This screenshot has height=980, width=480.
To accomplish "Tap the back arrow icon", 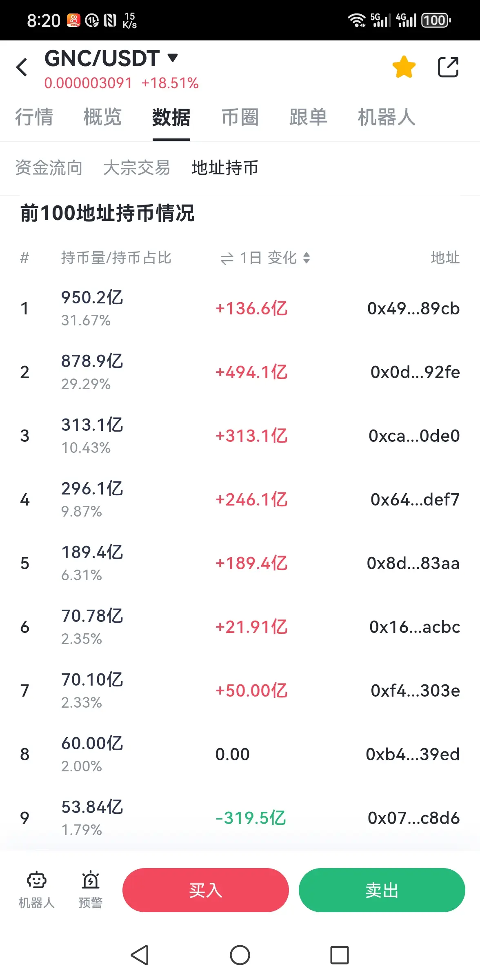I will (22, 67).
